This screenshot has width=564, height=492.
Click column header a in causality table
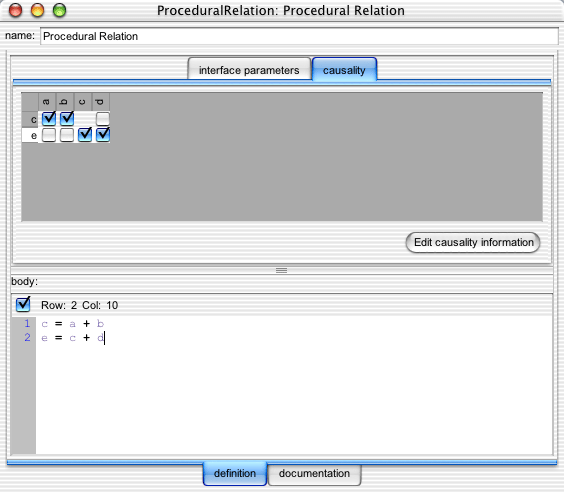(47, 102)
